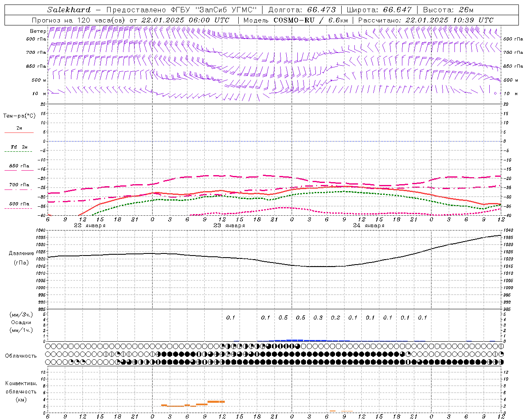This screenshot has width=525, height=420.
Task: Select the 0.2 precipitation amount value
Action: [x=336, y=317]
